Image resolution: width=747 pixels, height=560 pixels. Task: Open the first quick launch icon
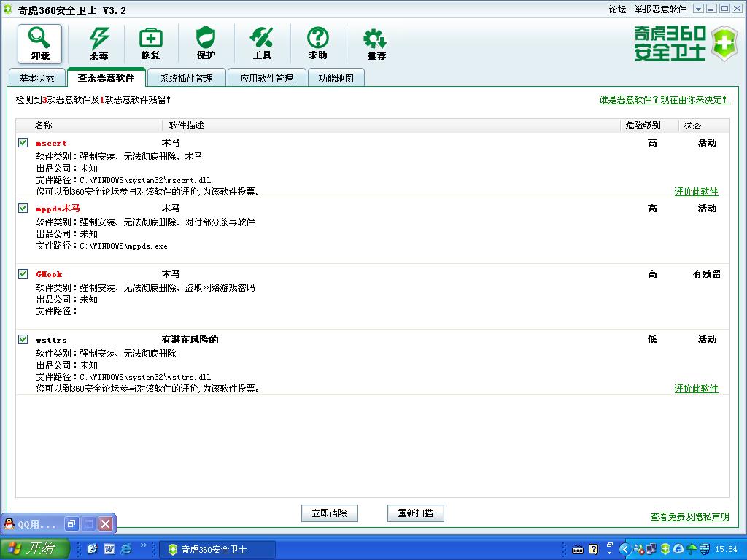click(92, 549)
